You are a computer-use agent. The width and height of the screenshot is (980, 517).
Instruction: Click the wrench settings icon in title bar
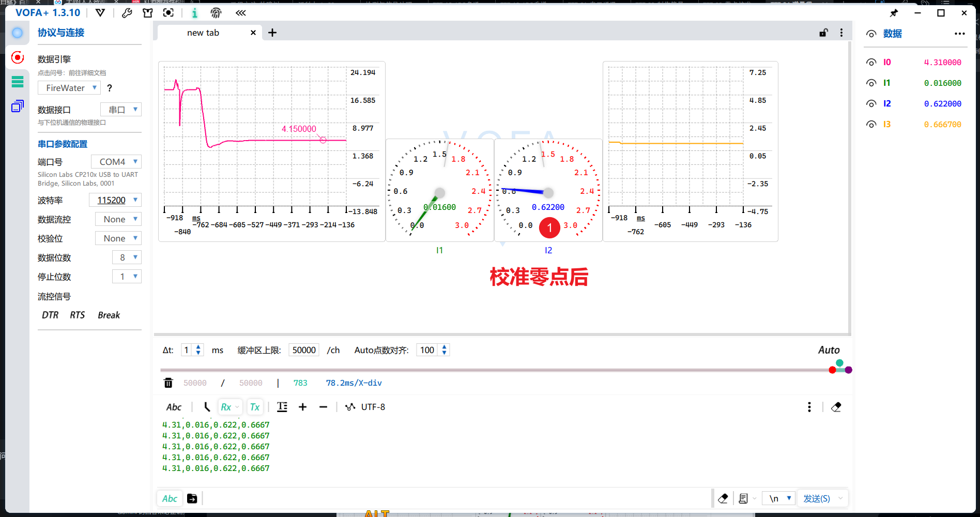[x=127, y=13]
